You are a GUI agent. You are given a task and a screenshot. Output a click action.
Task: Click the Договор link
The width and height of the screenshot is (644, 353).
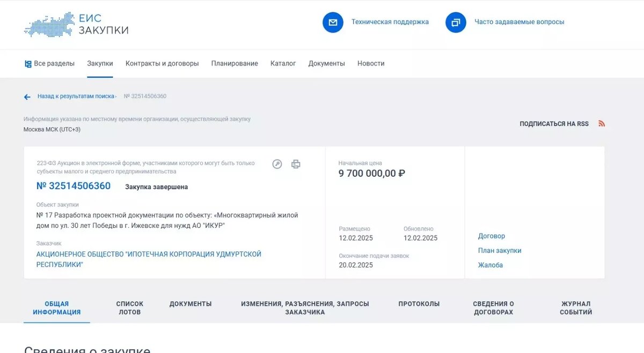(x=490, y=235)
